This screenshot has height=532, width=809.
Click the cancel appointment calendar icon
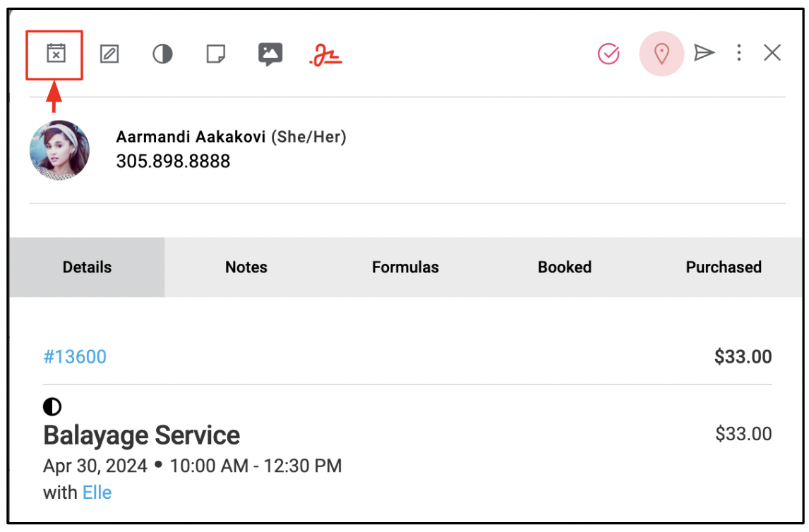56,53
